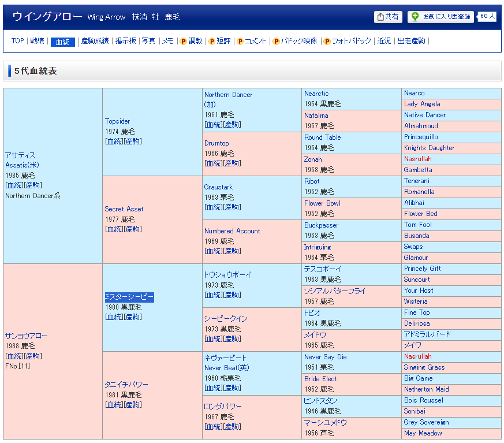Select the 出走産駒 tab
The height and width of the screenshot is (443, 504).
pos(411,41)
